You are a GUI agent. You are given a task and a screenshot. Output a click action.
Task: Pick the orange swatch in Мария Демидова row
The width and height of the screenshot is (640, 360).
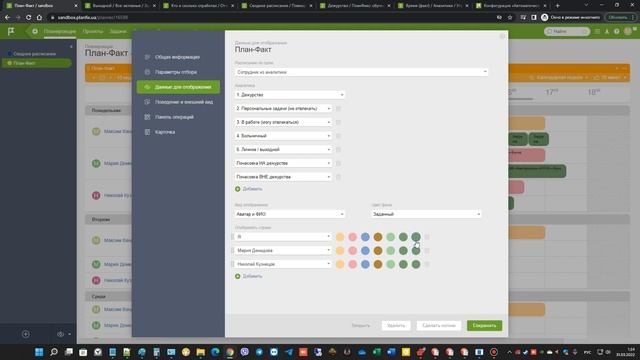tap(340, 251)
